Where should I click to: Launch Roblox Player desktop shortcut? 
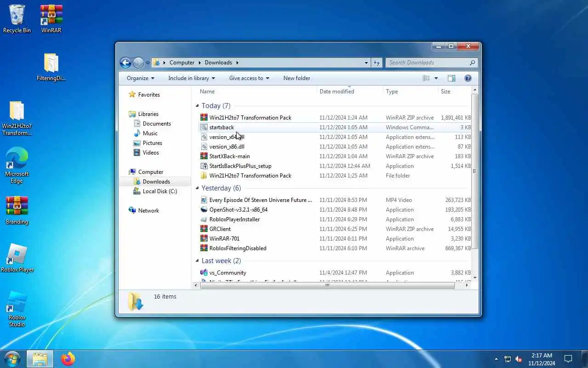tap(17, 258)
